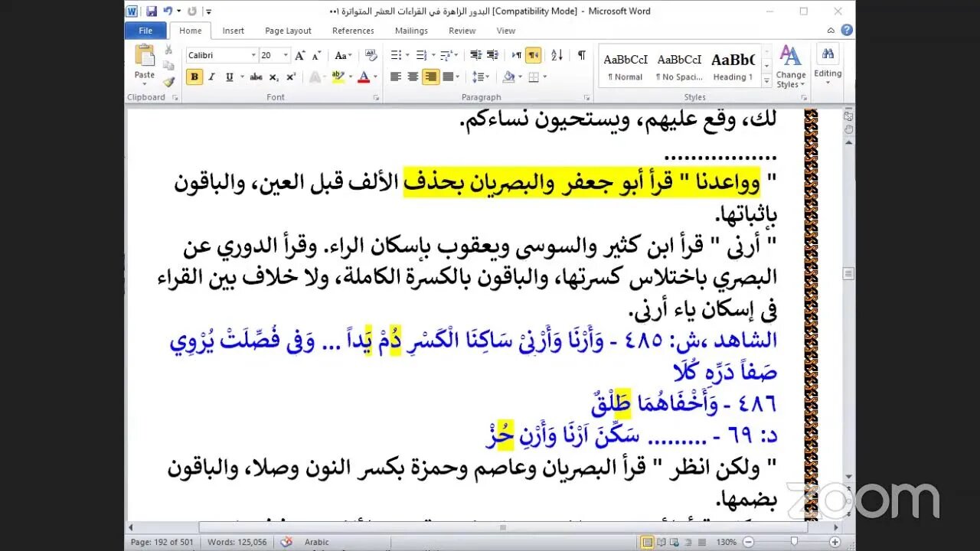Screen dimensions: 980x551
Task: Apply subscript formatting
Action: point(276,77)
